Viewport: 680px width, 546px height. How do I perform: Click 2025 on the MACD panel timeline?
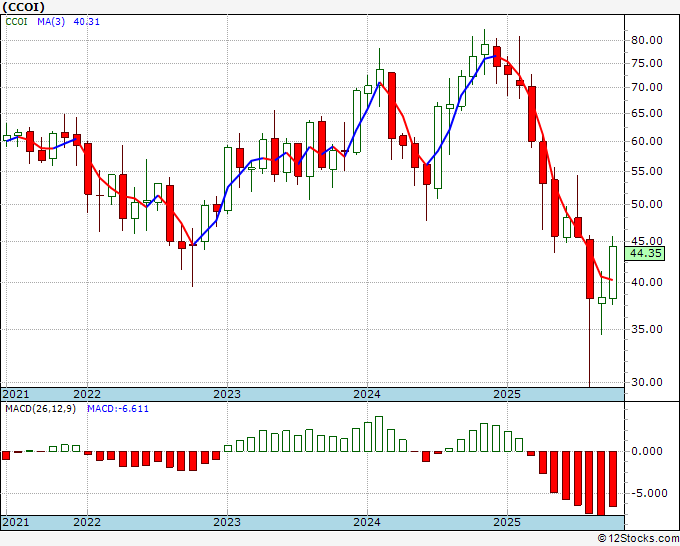pos(507,522)
